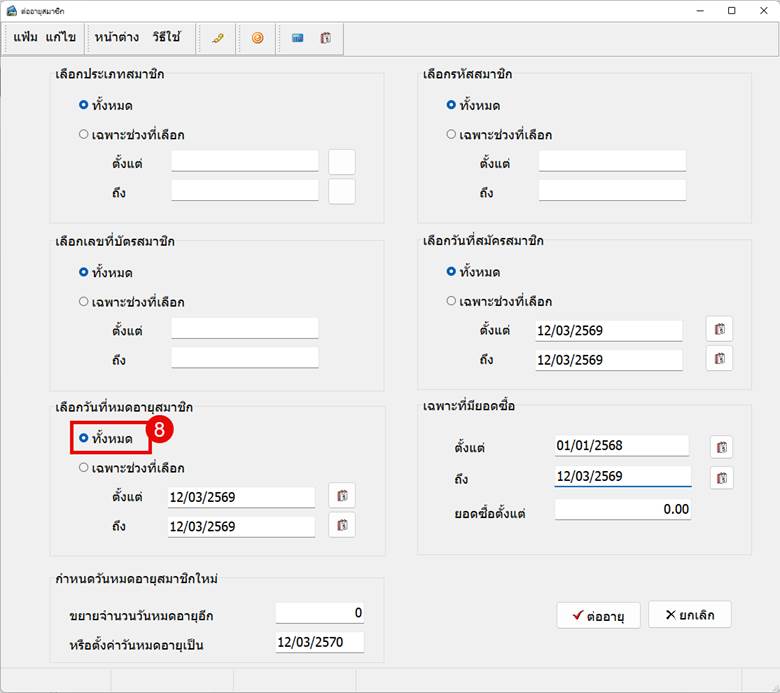Viewport: 780px width, 693px height.
Task: Click the ยอดซื้อตั้งแต่ amount field
Action: pos(623,509)
